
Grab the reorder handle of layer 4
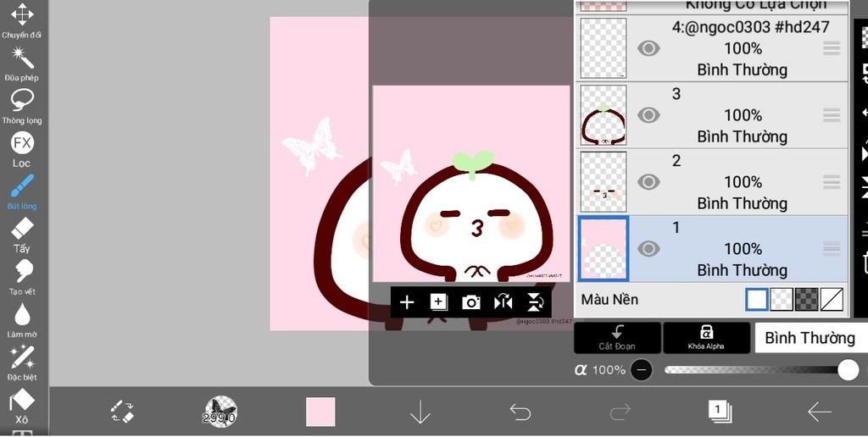[832, 48]
